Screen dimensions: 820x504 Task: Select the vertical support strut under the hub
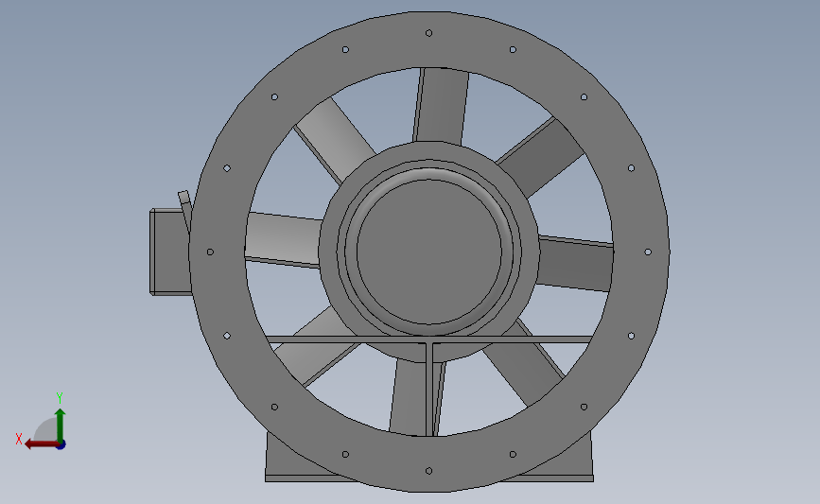pyautogui.click(x=430, y=390)
